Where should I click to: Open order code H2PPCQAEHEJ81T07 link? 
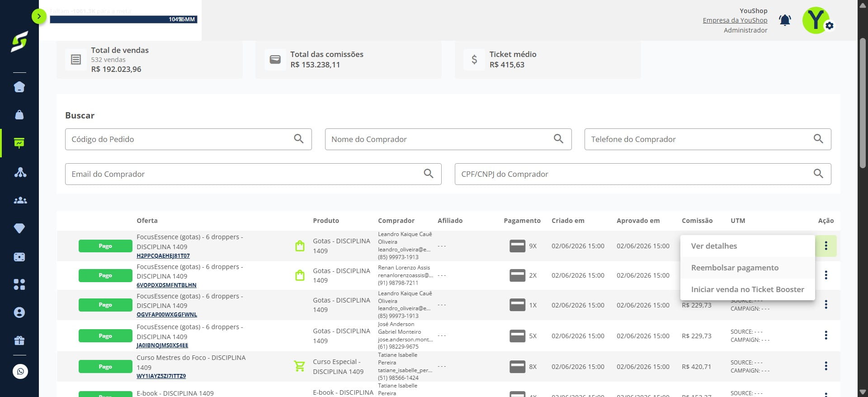[163, 256]
